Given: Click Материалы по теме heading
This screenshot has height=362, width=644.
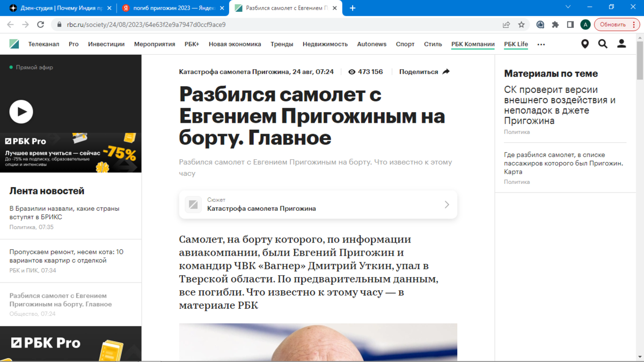Looking at the screenshot, I should point(551,73).
